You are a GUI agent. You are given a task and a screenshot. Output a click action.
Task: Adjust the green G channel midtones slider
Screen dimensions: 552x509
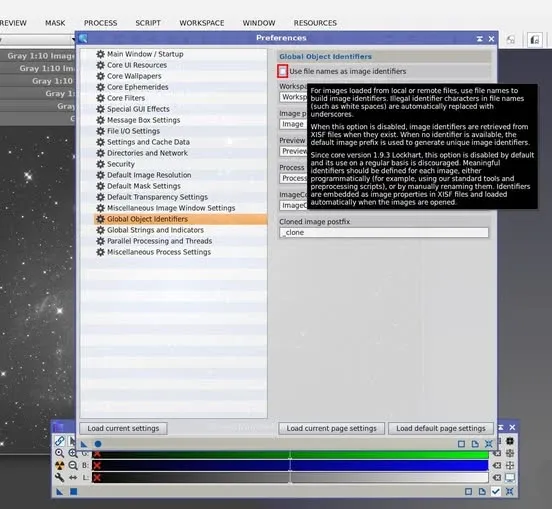click(290, 454)
